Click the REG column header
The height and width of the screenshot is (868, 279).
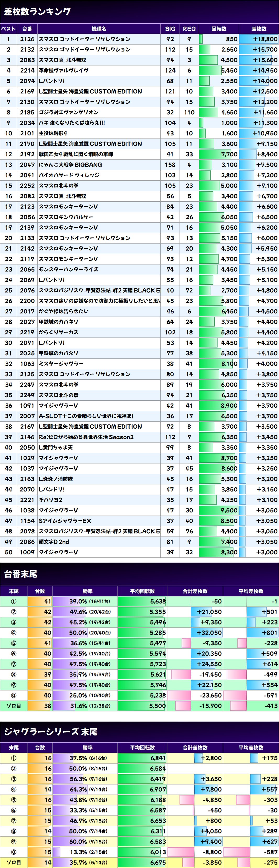point(189,29)
